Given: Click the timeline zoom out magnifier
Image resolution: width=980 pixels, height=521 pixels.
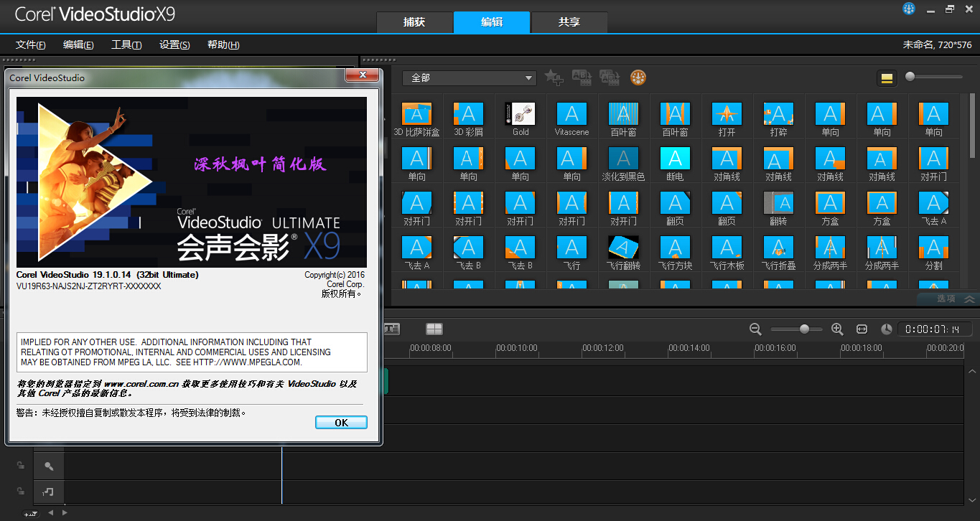Looking at the screenshot, I should click(755, 329).
